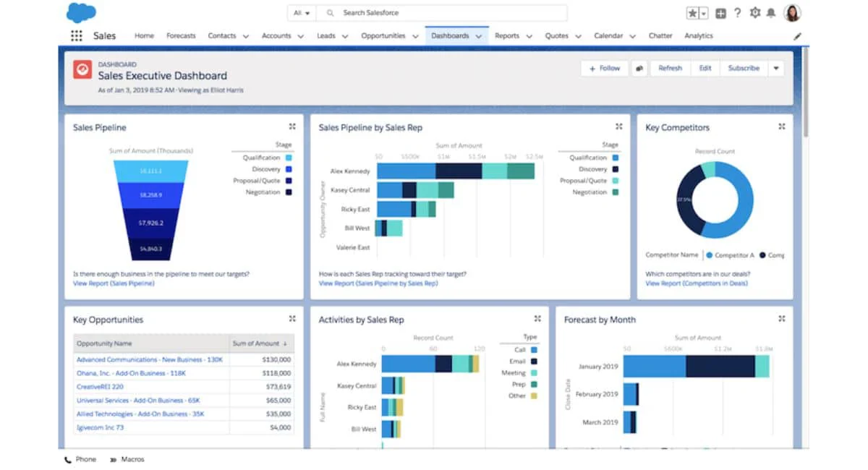This screenshot has width=868, height=470.
Task: Expand the Activities by Sales Rep widget
Action: (537, 319)
